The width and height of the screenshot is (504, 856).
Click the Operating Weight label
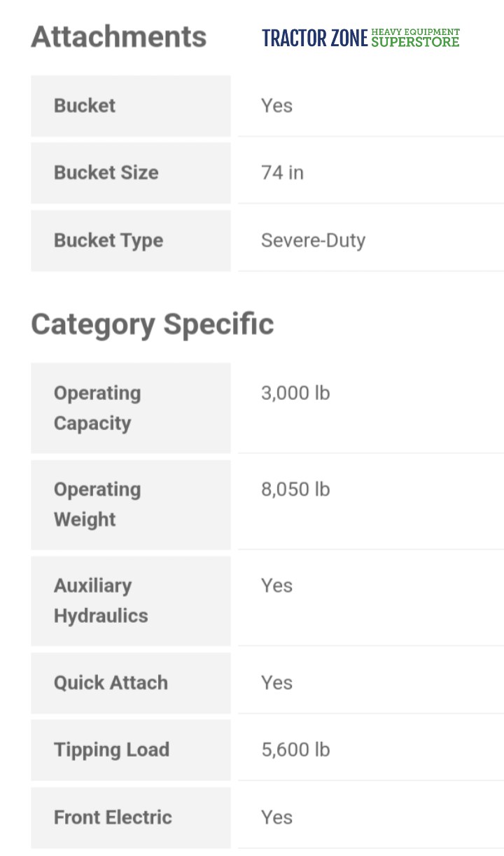97,504
